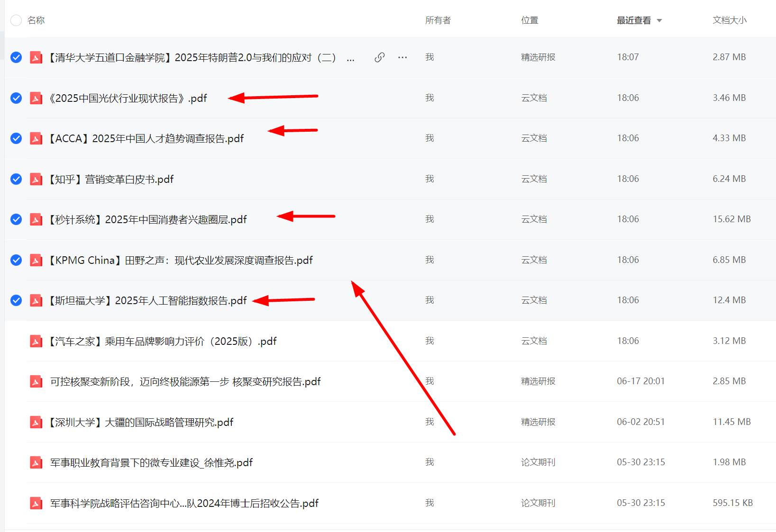This screenshot has height=532, width=776.
Task: Uncheck the 【秒针系统】 file checkbox
Action: click(16, 219)
